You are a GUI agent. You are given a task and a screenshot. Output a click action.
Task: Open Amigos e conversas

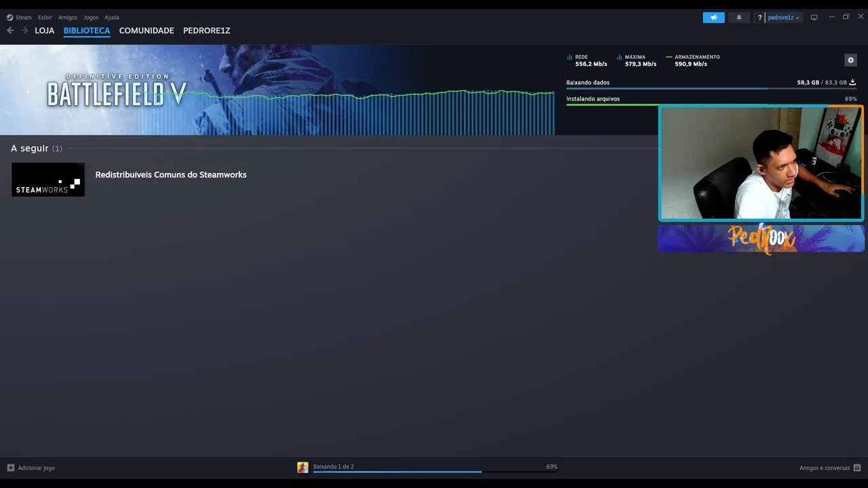point(825,468)
